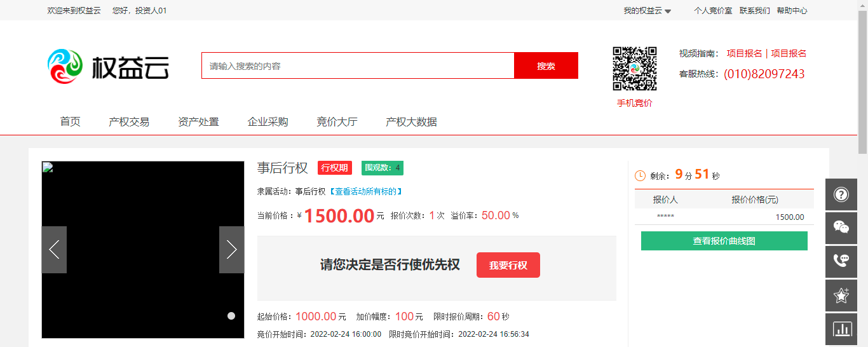Open 企业采购 navigation tab

[x=268, y=122]
